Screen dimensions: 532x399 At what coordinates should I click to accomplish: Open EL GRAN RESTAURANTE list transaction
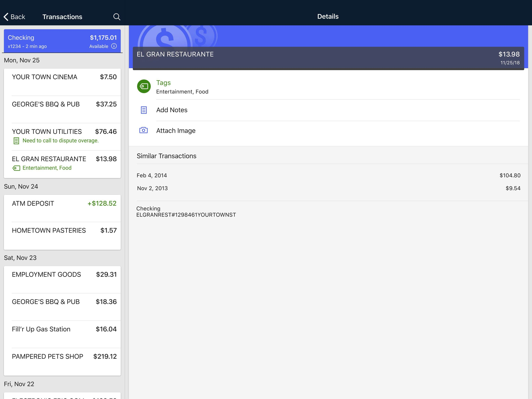click(62, 164)
